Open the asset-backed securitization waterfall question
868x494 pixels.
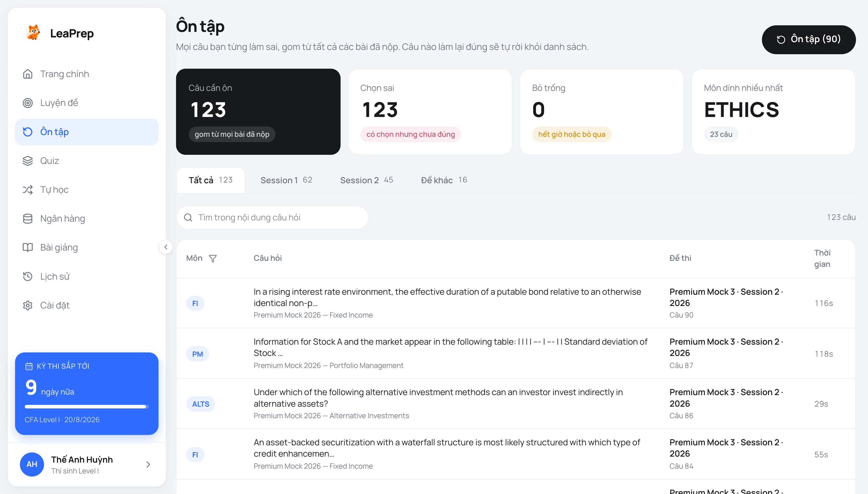coord(516,454)
